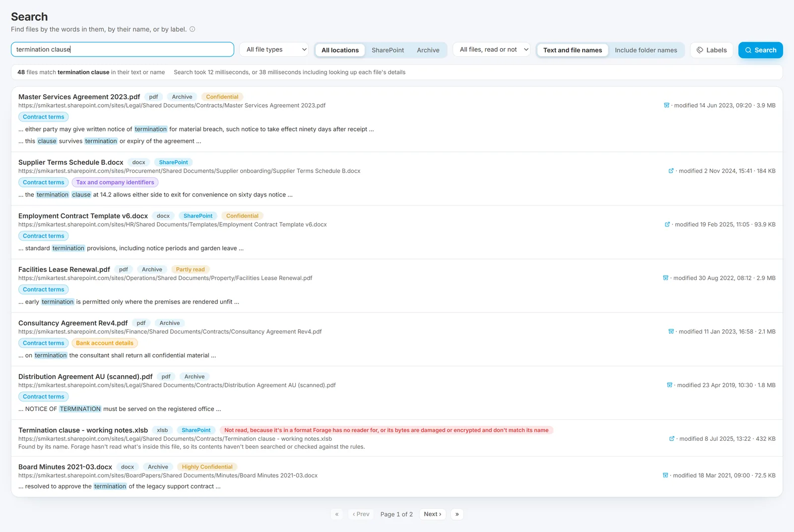The width and height of the screenshot is (794, 532).
Task: Click the termination clause search input field
Action: coord(123,50)
